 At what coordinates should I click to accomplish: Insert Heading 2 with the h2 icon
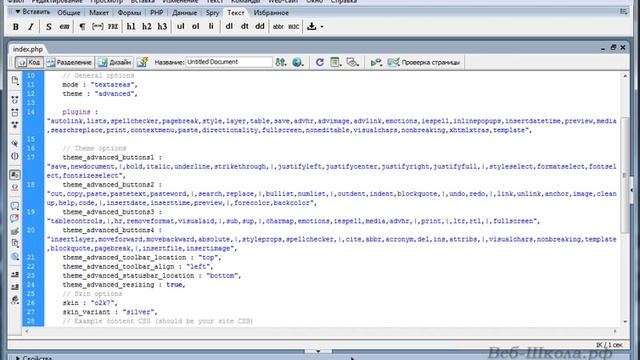click(x=147, y=27)
